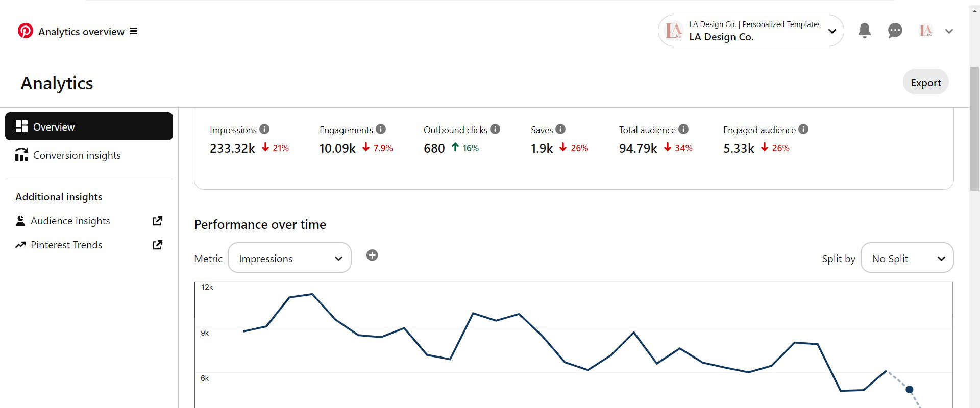Screen dimensions: 980x408
Task: Click the Outbound clicks info icon
Action: pos(495,129)
